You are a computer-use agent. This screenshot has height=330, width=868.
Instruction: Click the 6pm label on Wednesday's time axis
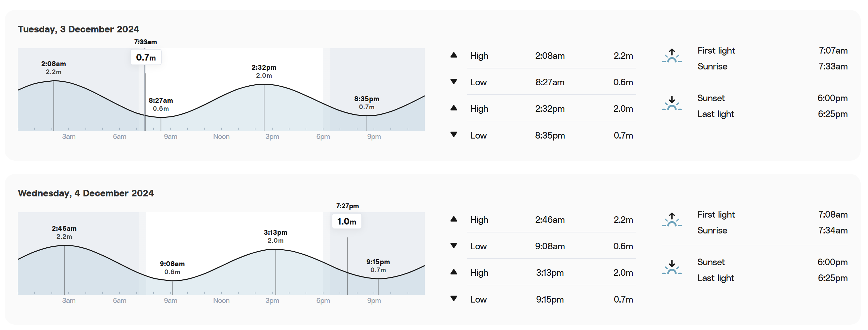point(323,301)
